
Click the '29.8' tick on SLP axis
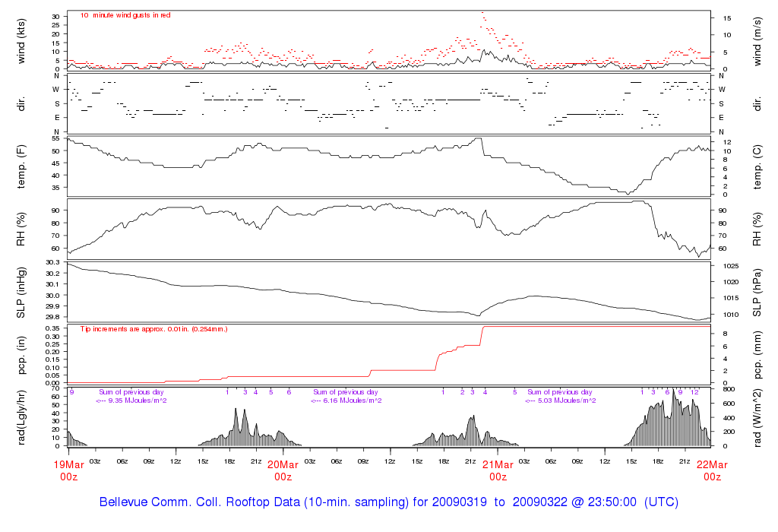pos(52,317)
